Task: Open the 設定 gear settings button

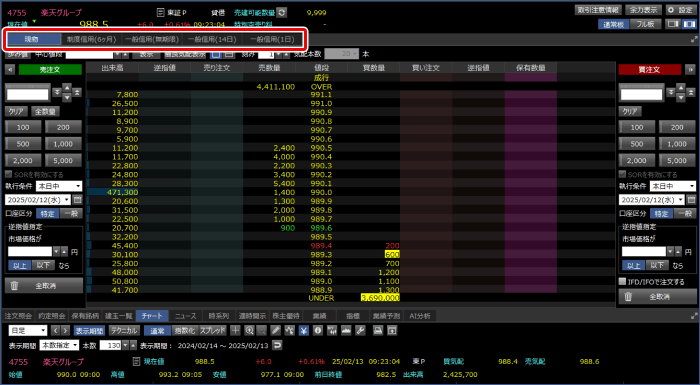Action: coord(681,10)
